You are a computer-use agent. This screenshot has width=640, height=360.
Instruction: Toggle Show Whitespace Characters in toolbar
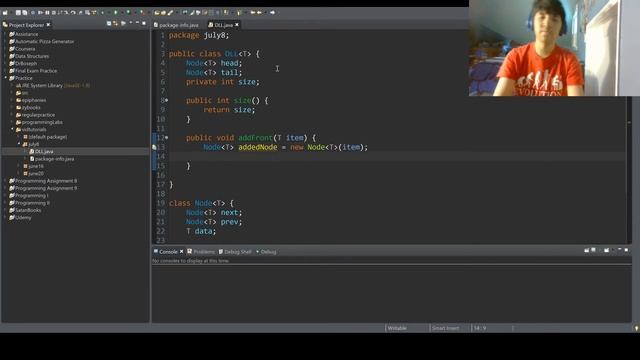pyautogui.click(x=217, y=13)
